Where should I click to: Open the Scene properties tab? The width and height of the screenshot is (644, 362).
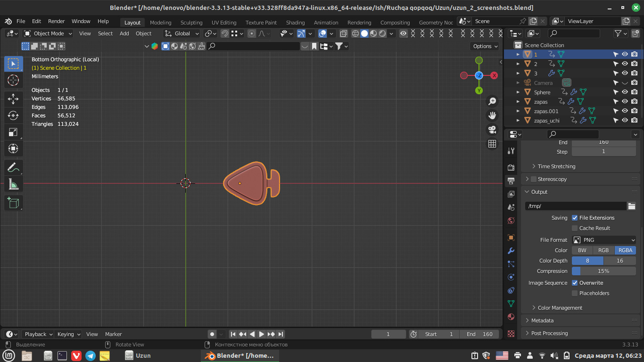[x=511, y=207]
